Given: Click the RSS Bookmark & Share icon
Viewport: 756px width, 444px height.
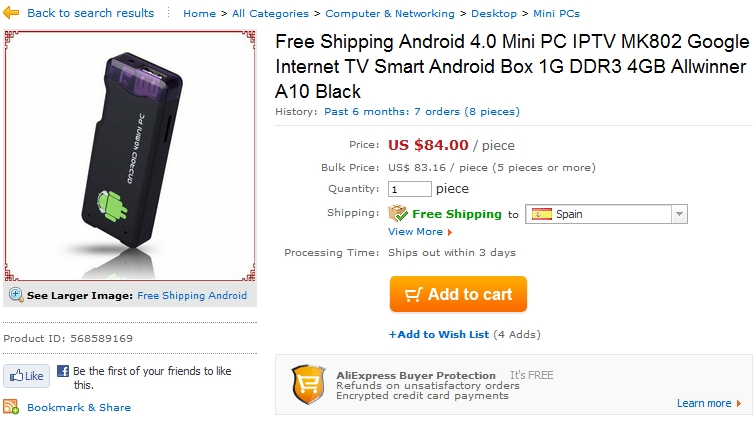Looking at the screenshot, I should 11,407.
